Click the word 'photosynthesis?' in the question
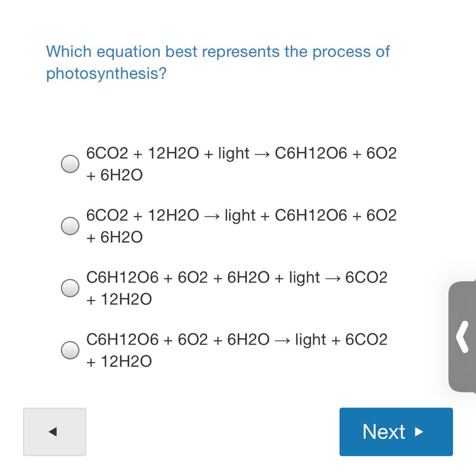 (106, 73)
